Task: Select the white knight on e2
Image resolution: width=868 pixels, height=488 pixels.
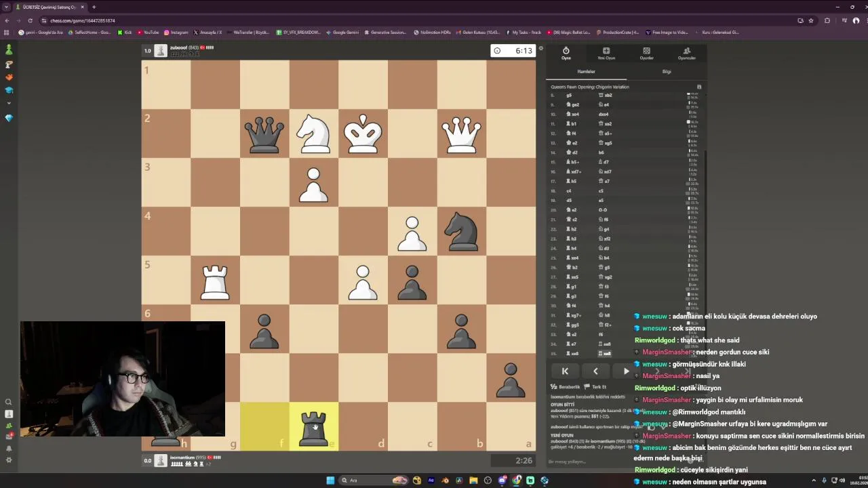Action: (314, 134)
